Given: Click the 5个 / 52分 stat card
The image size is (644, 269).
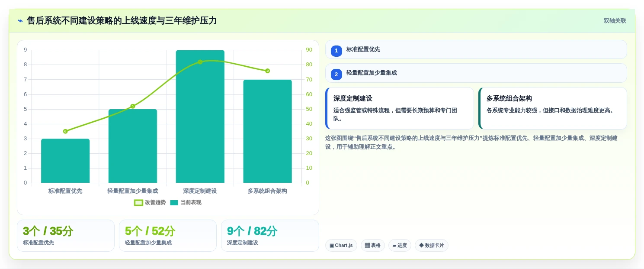Looking at the screenshot, I should (x=168, y=236).
